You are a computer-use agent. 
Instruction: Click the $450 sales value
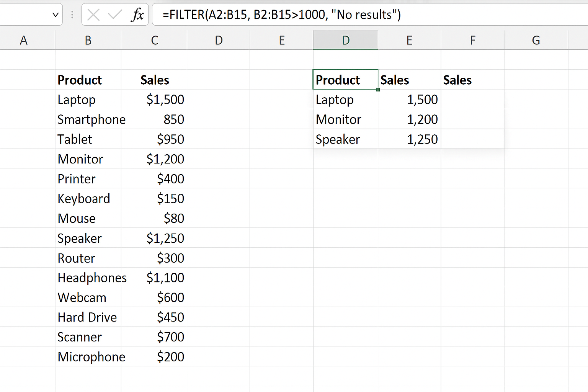170,317
